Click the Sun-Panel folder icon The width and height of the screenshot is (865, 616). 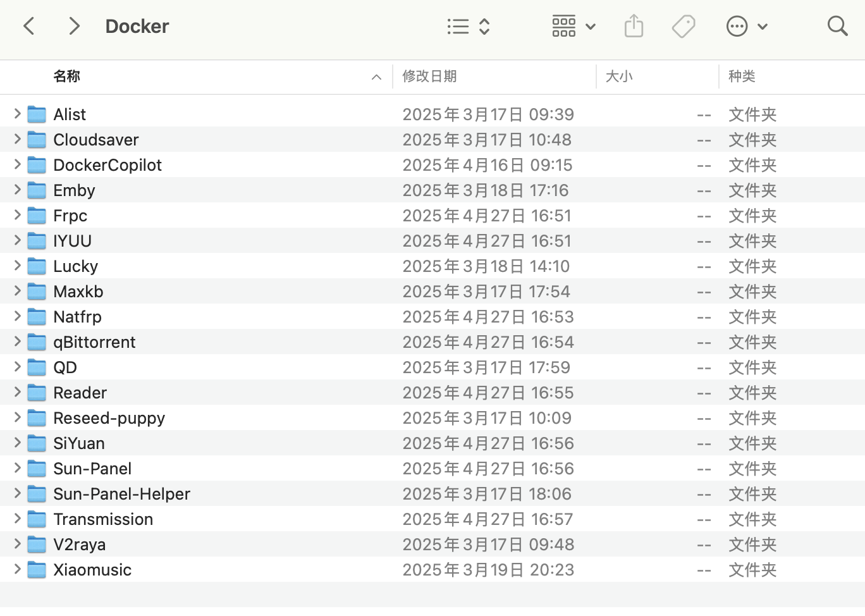37,469
